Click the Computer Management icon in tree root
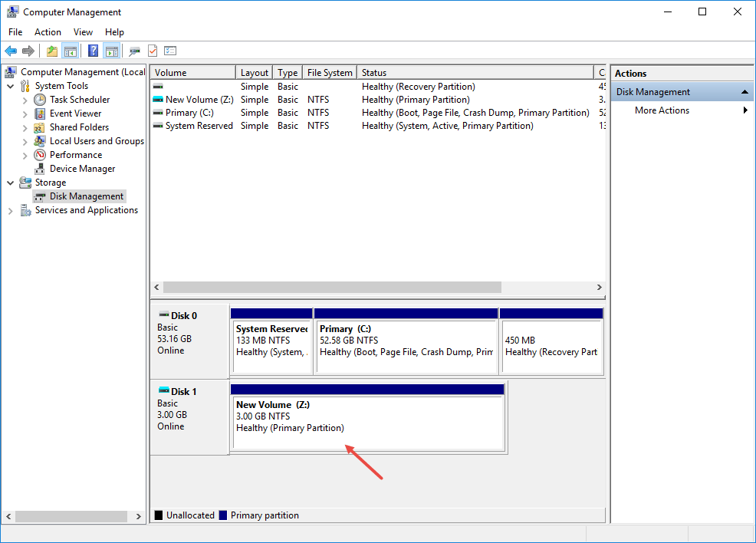Viewport: 756px width, 543px height. [x=10, y=71]
